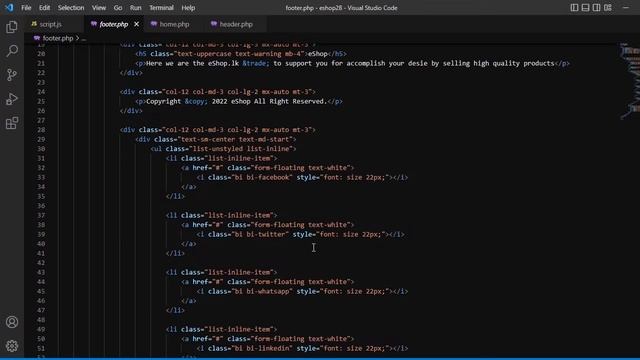This screenshot has width=640, height=360.
Task: Open the Terminal menu
Action: tap(161, 8)
